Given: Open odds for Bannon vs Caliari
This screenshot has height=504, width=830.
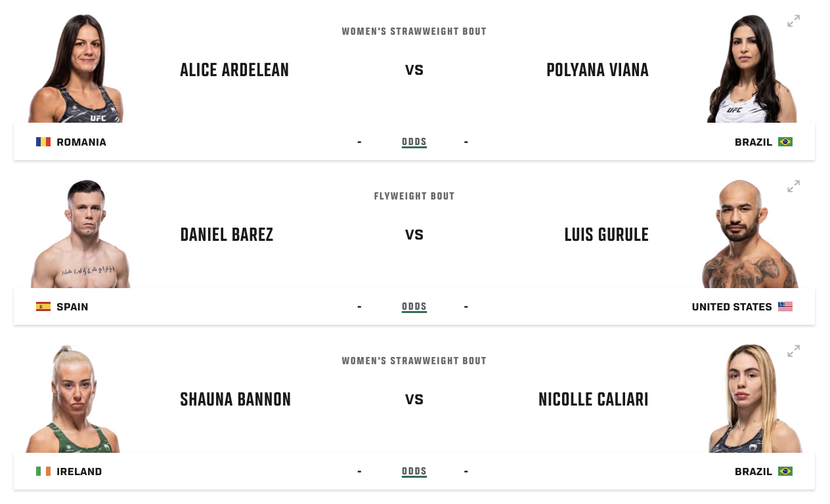Looking at the screenshot, I should pos(414,471).
